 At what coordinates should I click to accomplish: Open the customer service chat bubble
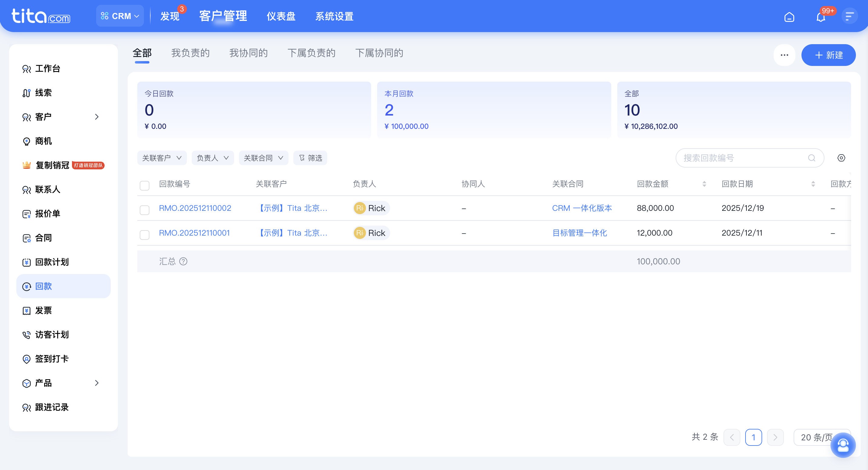click(843, 446)
